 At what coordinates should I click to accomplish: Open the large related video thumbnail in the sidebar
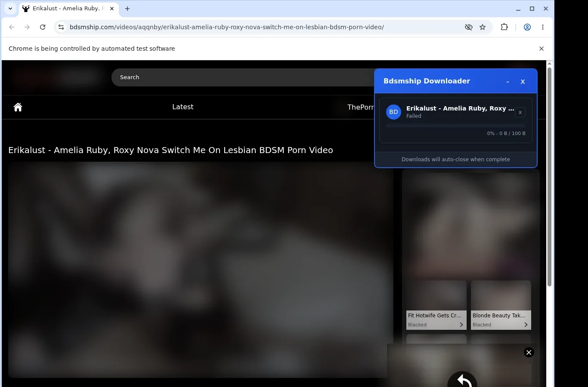[x=471, y=224]
